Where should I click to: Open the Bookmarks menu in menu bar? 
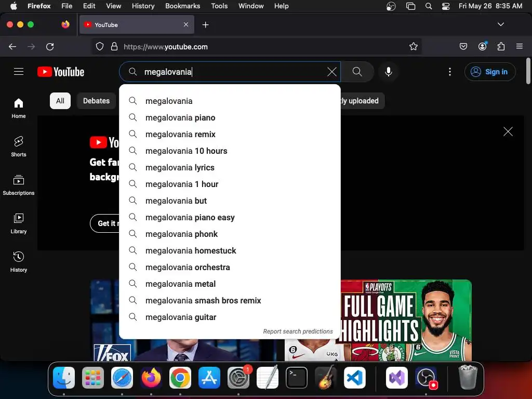click(182, 6)
